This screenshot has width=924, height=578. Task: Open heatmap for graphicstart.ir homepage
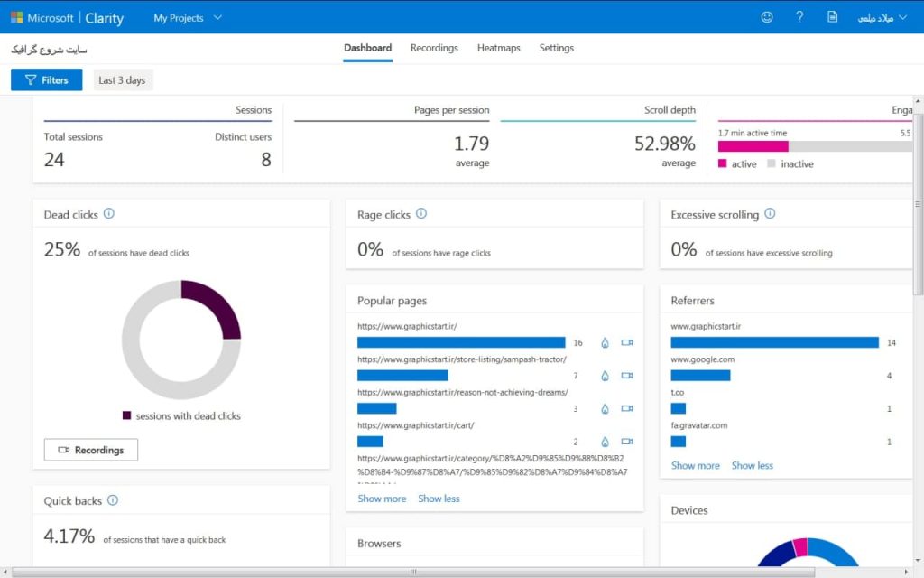(x=605, y=342)
